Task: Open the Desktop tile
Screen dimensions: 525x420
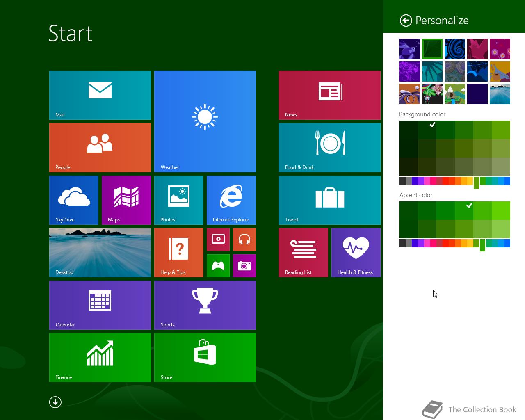Action: [100, 253]
